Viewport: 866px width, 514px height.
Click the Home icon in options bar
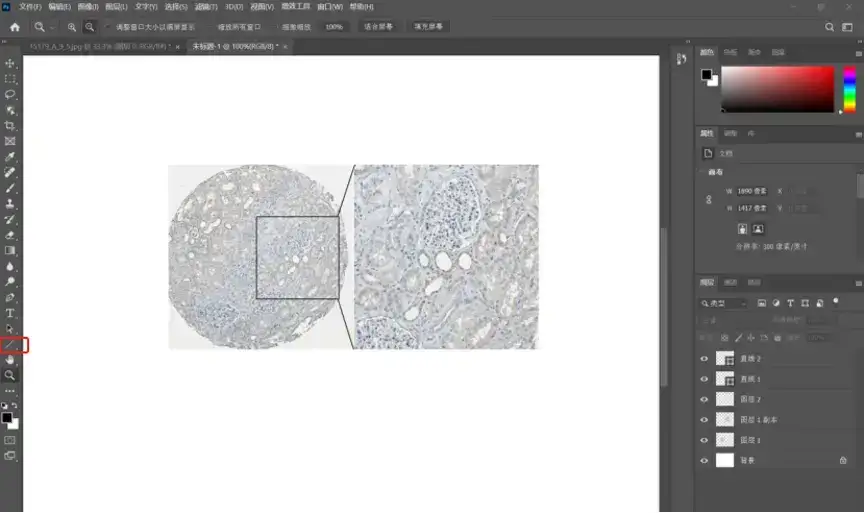click(x=14, y=27)
